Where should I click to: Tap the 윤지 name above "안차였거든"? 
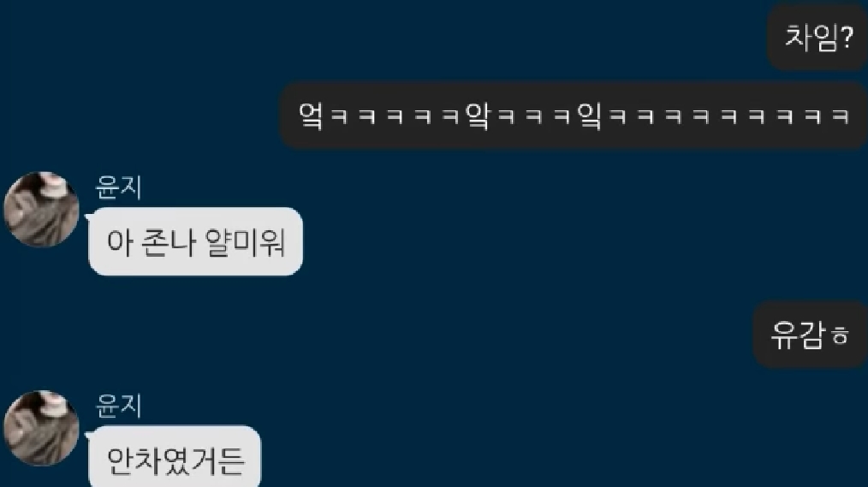118,405
